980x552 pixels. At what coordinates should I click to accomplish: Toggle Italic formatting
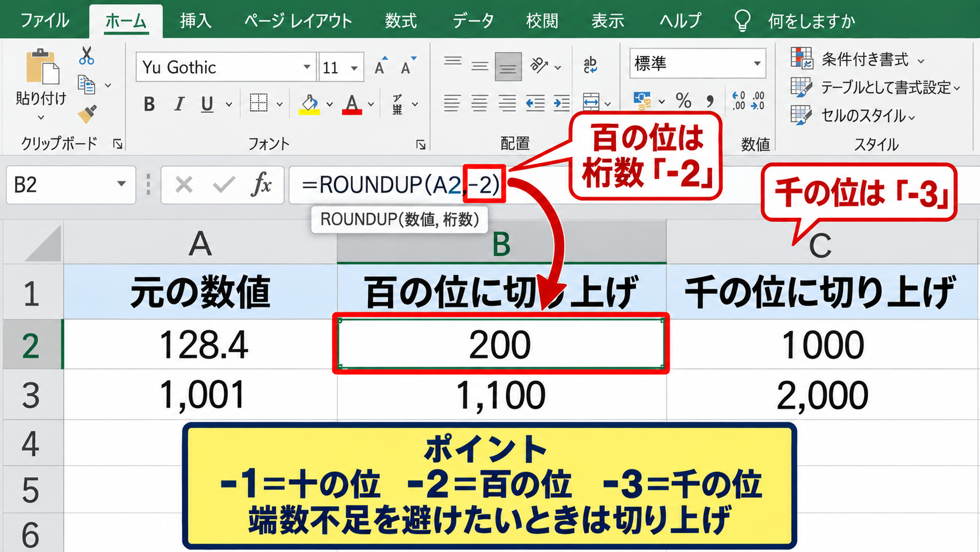click(179, 104)
